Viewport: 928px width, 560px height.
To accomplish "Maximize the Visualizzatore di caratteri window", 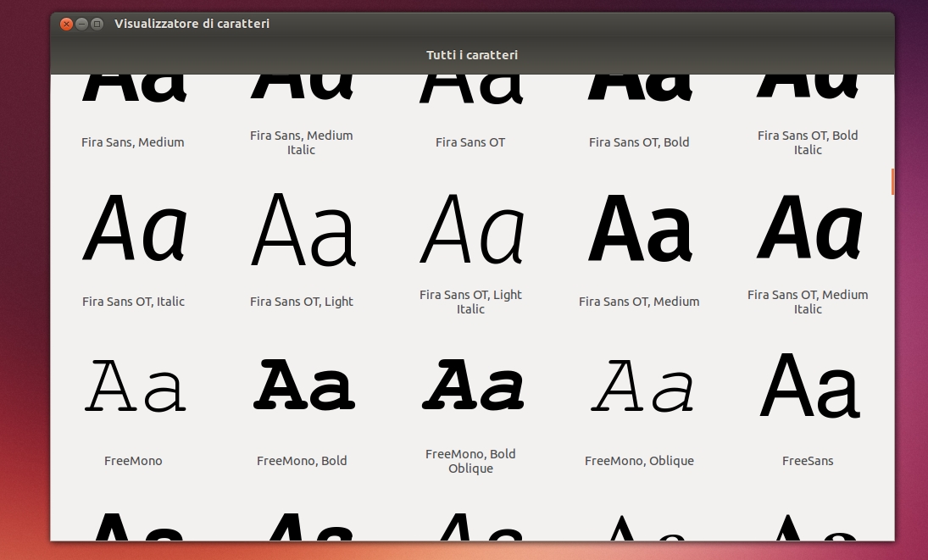I will [97, 24].
